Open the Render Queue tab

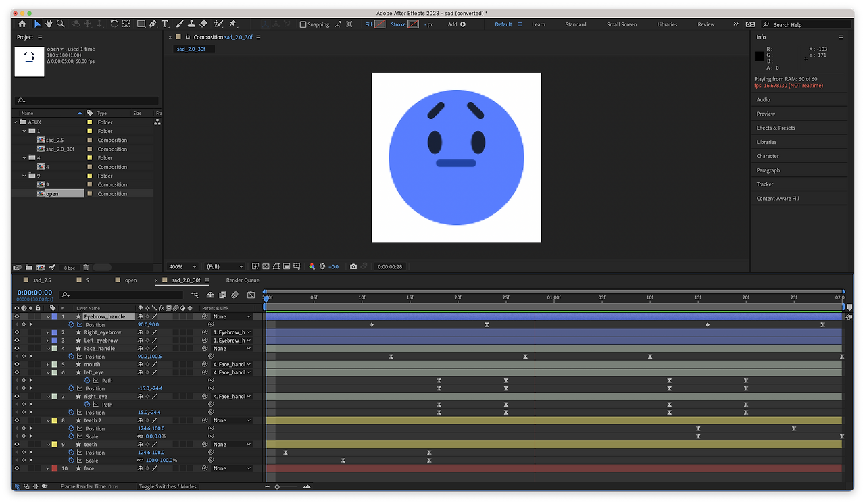click(x=243, y=280)
